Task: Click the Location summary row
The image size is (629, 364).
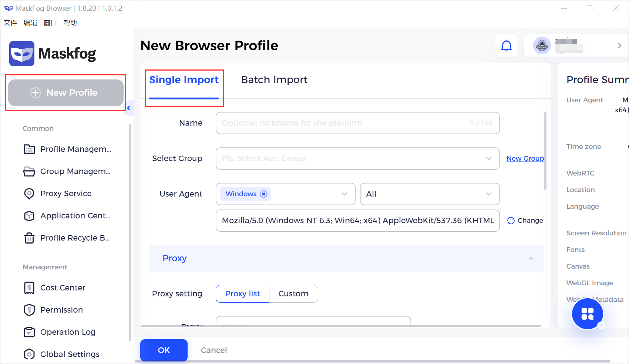Action: click(x=581, y=190)
